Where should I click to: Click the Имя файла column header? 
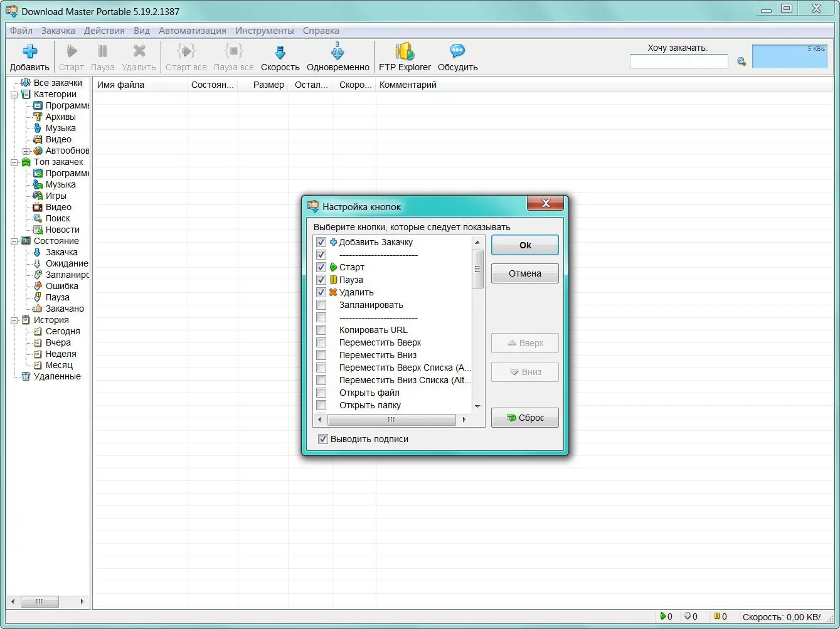(x=141, y=85)
